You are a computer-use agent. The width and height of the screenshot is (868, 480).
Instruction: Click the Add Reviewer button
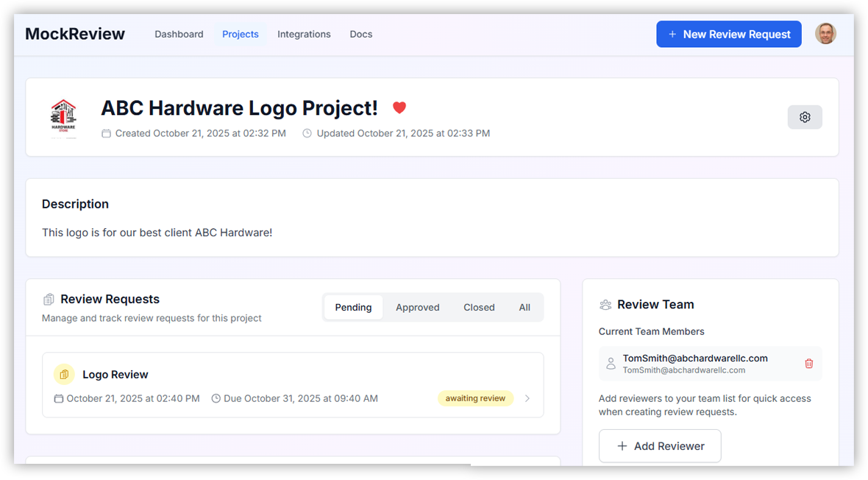(x=660, y=446)
